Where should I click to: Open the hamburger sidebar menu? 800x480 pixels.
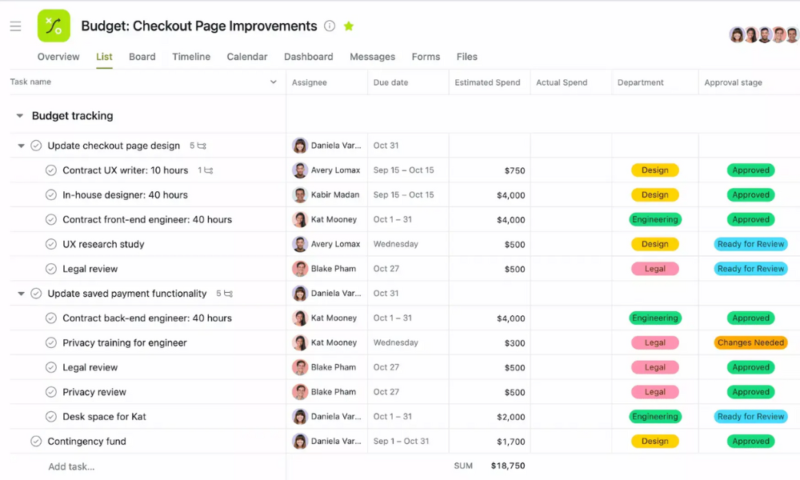point(15,26)
